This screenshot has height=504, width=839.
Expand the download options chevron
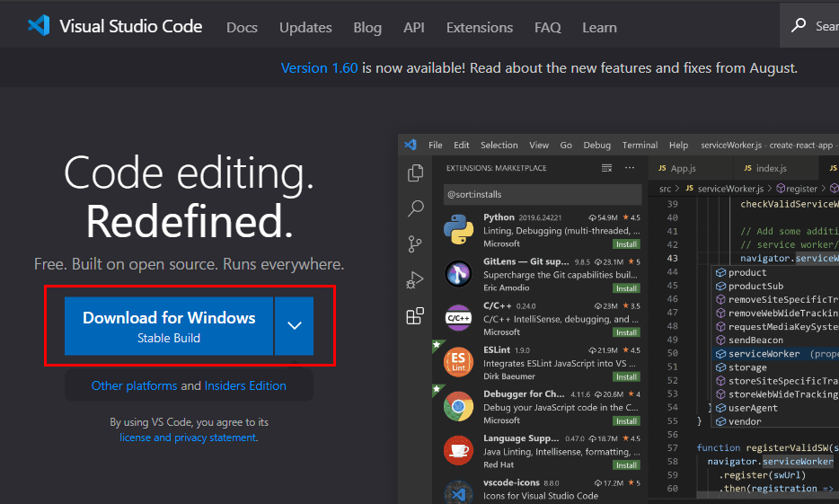tap(295, 326)
